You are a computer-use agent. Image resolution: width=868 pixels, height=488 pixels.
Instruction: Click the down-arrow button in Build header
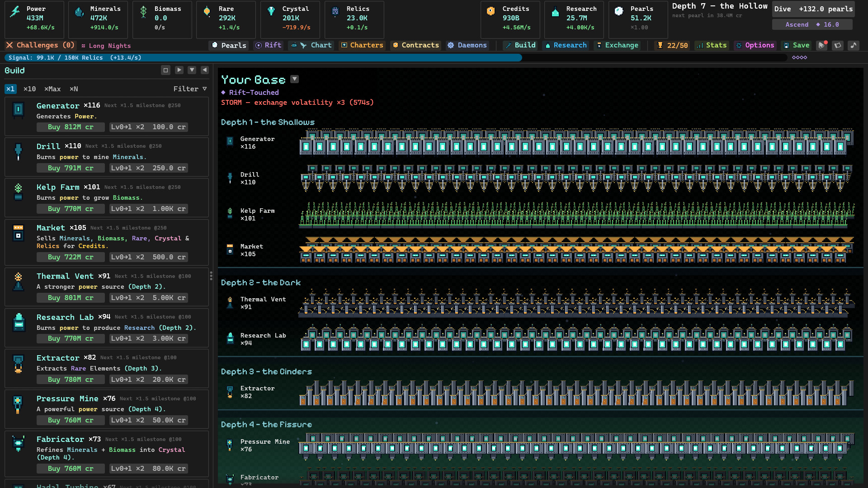click(192, 70)
